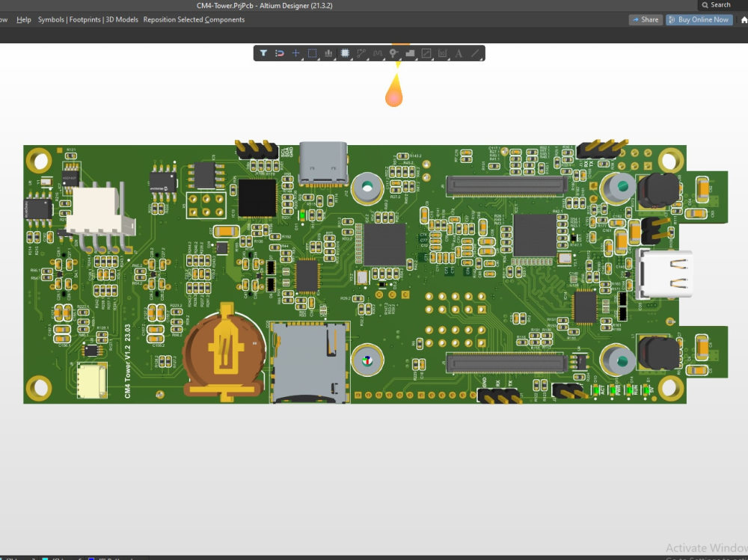The width and height of the screenshot is (748, 560).
Task: Select the place polygon pour tool
Action: pyautogui.click(x=410, y=53)
